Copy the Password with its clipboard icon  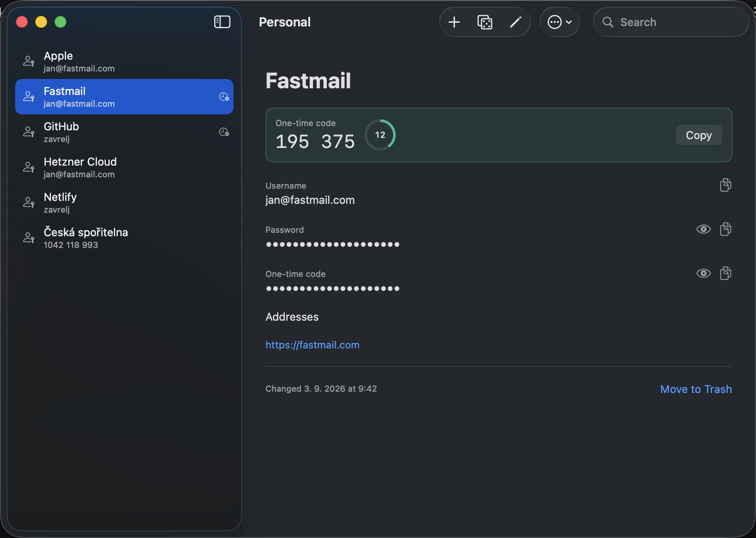click(x=725, y=229)
